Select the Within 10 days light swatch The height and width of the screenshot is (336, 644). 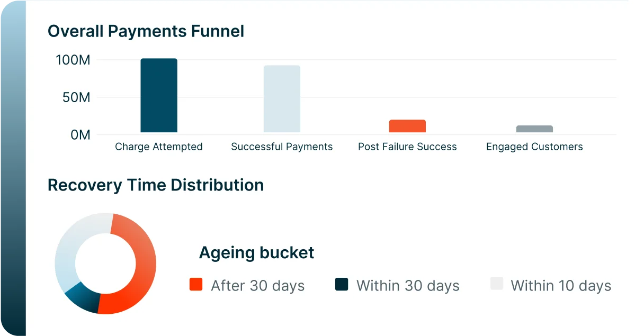[497, 284]
